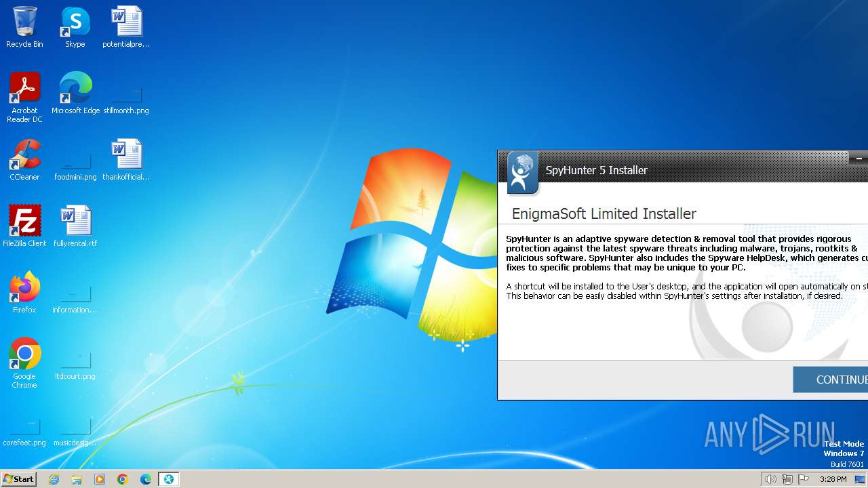Image resolution: width=868 pixels, height=488 pixels.
Task: Open the potentialpre… Word document
Action: (x=126, y=27)
